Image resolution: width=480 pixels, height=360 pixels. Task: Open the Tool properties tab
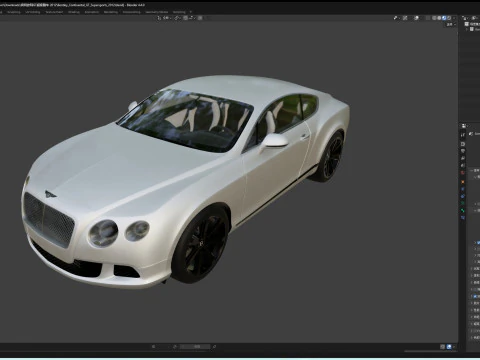click(463, 135)
